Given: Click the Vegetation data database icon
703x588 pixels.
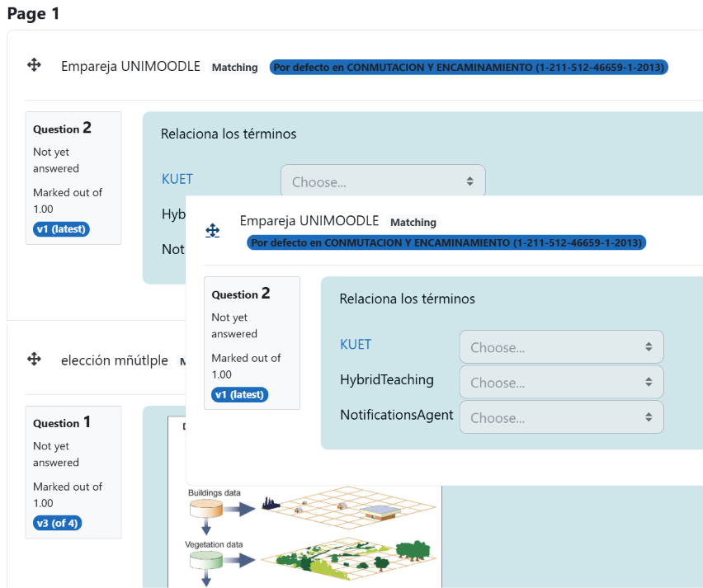Looking at the screenshot, I should pyautogui.click(x=206, y=560).
